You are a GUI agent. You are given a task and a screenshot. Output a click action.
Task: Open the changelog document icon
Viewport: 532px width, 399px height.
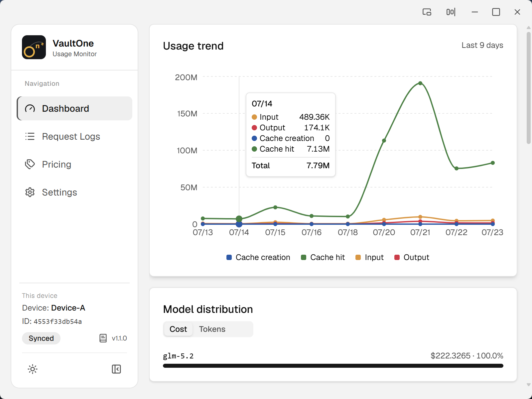(x=103, y=338)
